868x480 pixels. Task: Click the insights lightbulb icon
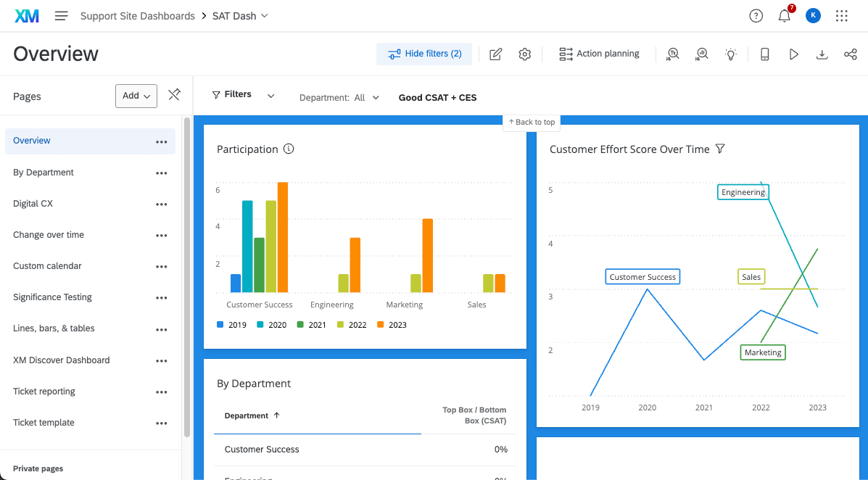(x=731, y=54)
